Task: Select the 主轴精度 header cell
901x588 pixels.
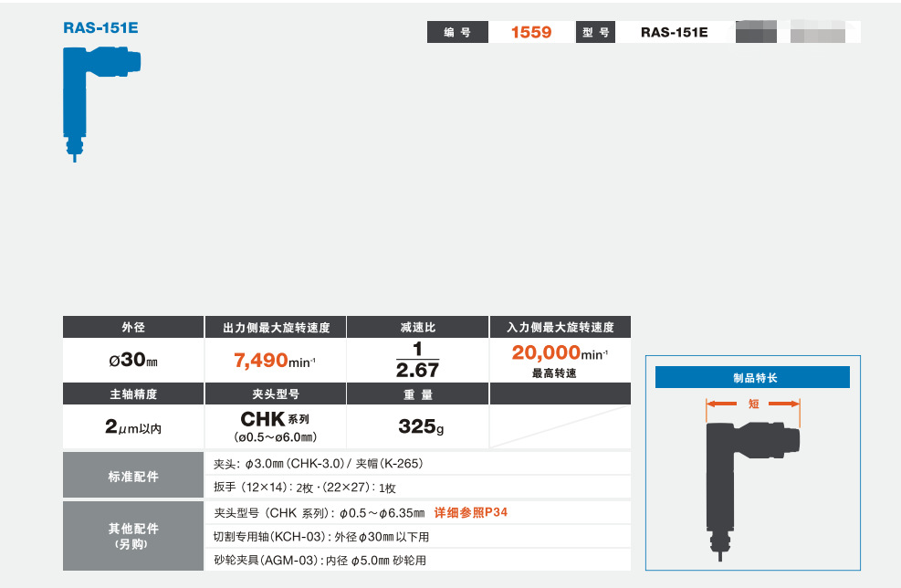Action: [132, 394]
